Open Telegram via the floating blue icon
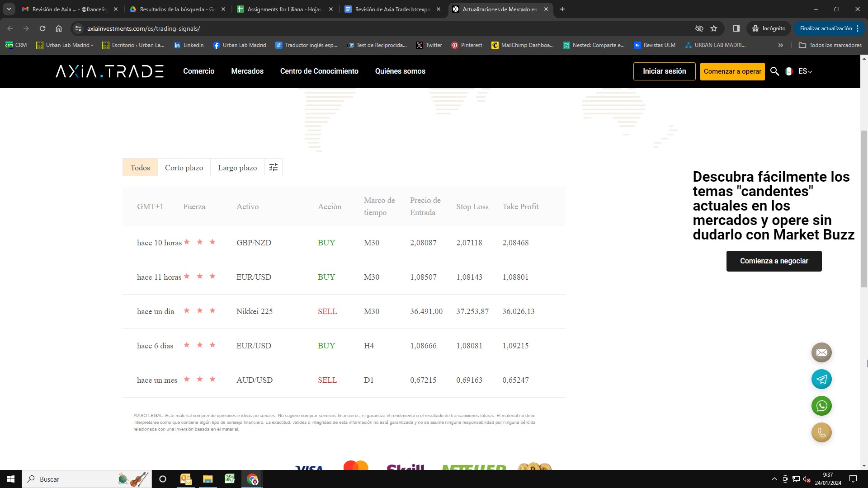 coord(821,379)
